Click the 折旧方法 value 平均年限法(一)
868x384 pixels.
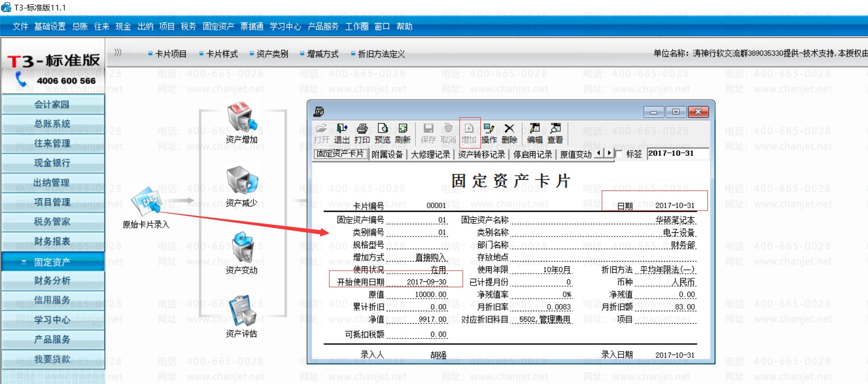pyautogui.click(x=668, y=270)
